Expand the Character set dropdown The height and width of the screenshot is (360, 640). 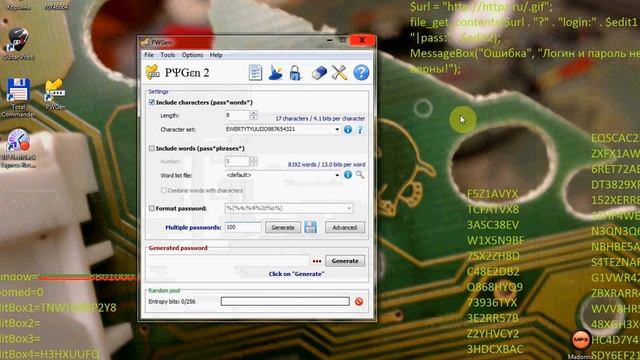tap(337, 129)
